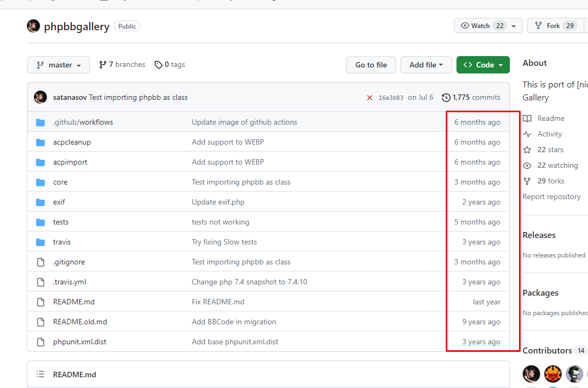Click the README.old.md file icon
The height and width of the screenshot is (388, 588).
(40, 322)
